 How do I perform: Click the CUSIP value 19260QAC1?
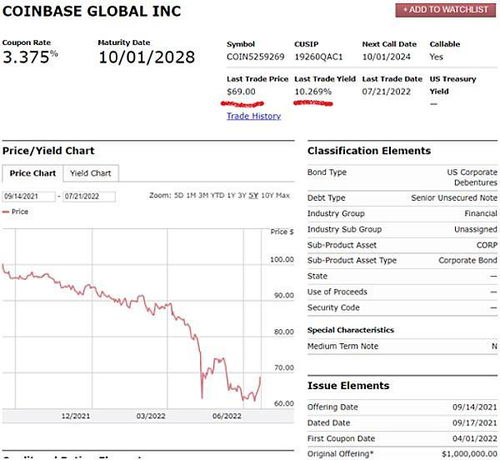coord(318,57)
